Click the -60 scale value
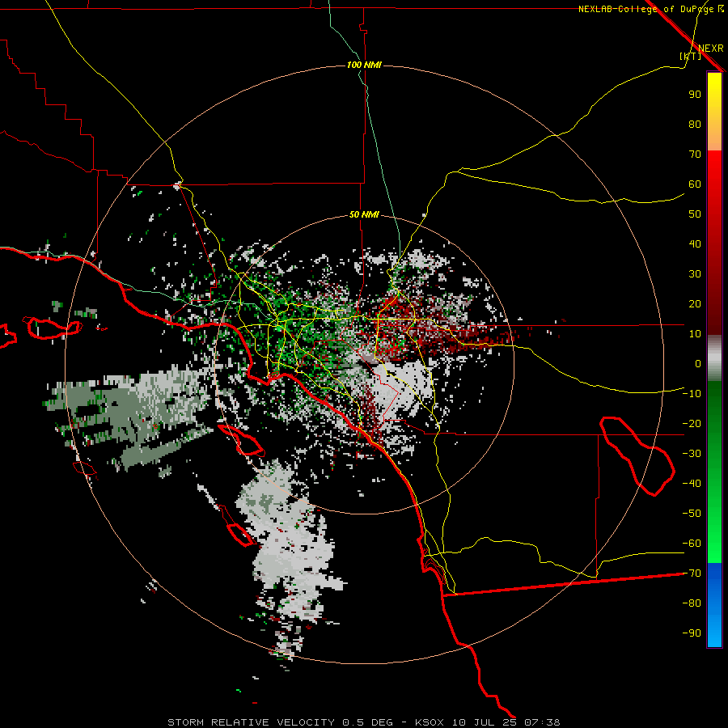This screenshot has width=728, height=728. [x=692, y=544]
